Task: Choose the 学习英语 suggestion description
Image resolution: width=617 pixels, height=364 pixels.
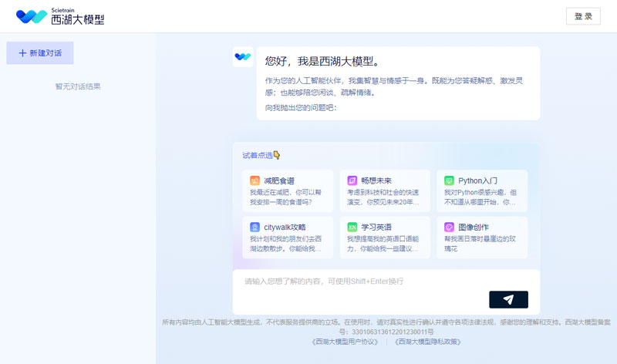Action: (383, 244)
